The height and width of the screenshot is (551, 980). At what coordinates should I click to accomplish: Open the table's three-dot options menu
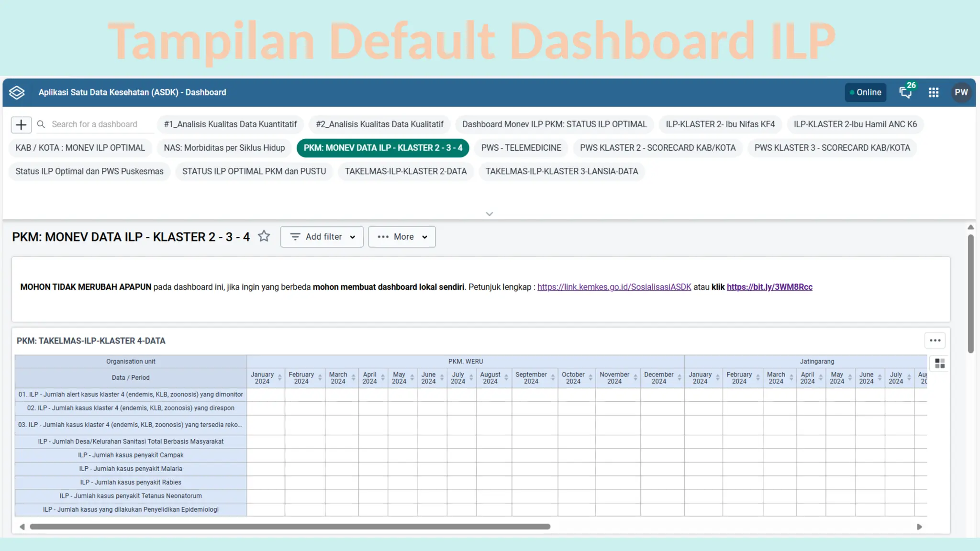[935, 341]
